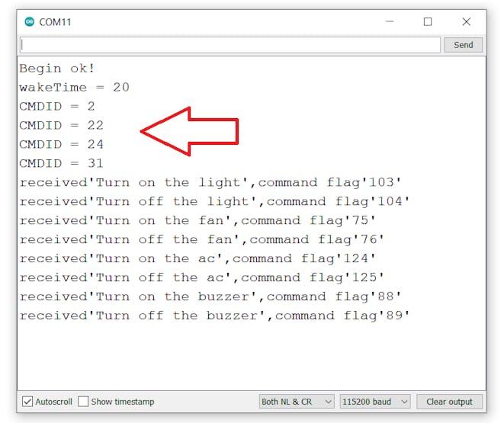504x423 pixels.
Task: Click the 'CMDID = 31' line
Action: (62, 163)
